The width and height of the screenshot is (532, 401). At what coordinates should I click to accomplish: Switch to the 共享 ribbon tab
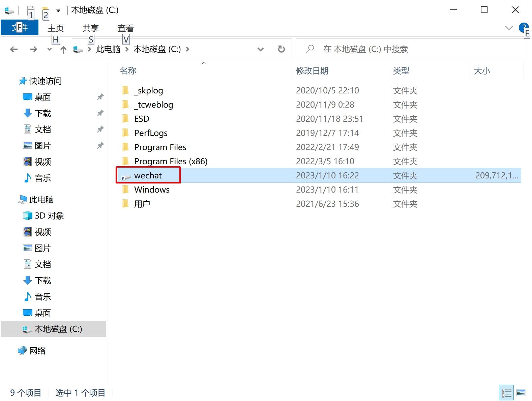tap(90, 28)
